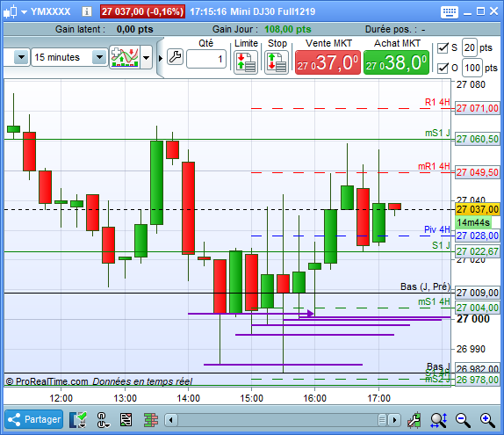Click the Bas (J, Pré) label 27 009,00
Image resolution: width=504 pixels, height=435 pixels.
pyautogui.click(x=478, y=293)
